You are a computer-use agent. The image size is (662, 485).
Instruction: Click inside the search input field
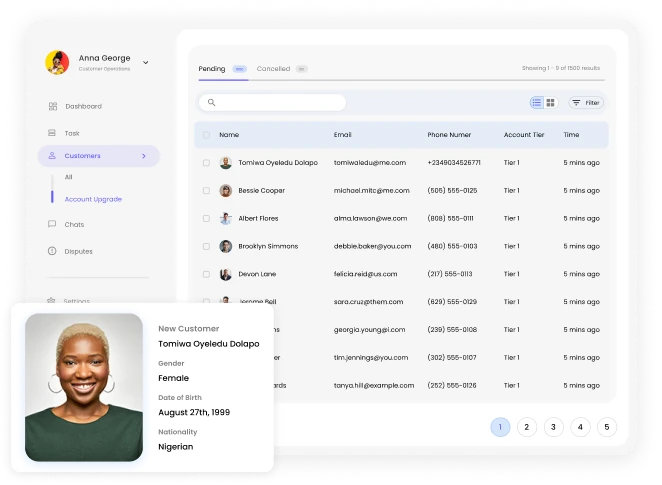click(x=280, y=103)
